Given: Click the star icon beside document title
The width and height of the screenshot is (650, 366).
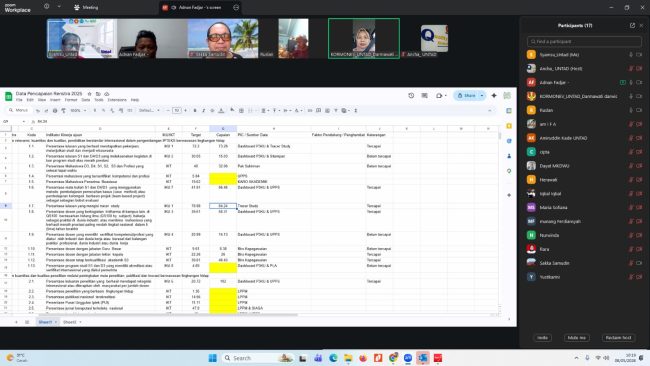Looking at the screenshot, I should pos(90,94).
